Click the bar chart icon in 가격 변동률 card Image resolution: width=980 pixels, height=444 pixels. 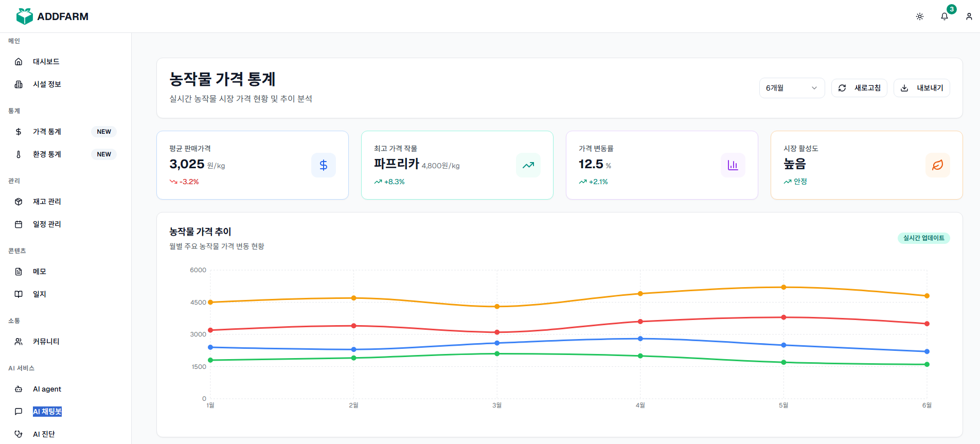[733, 165]
